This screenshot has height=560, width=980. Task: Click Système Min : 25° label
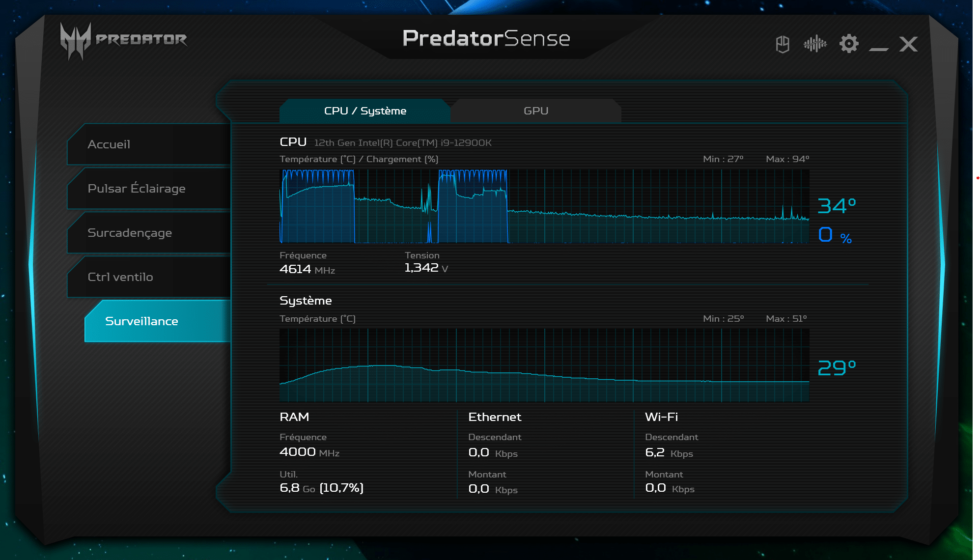pyautogui.click(x=724, y=319)
